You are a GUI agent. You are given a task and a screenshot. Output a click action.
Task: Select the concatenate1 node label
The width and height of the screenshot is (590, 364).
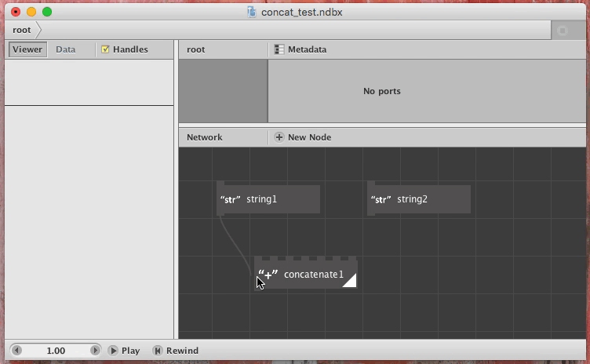click(314, 275)
